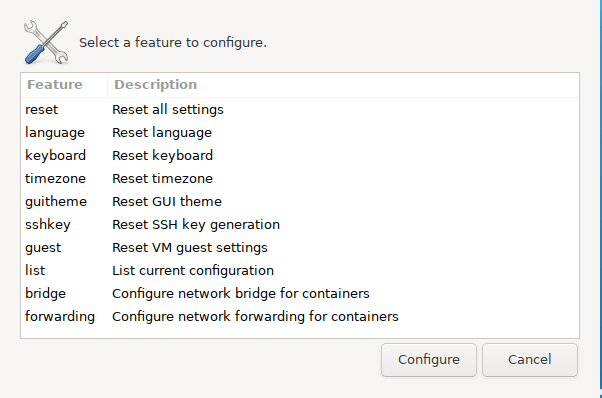Select the guitheme feature row
The height and width of the screenshot is (398, 602).
[x=300, y=201]
